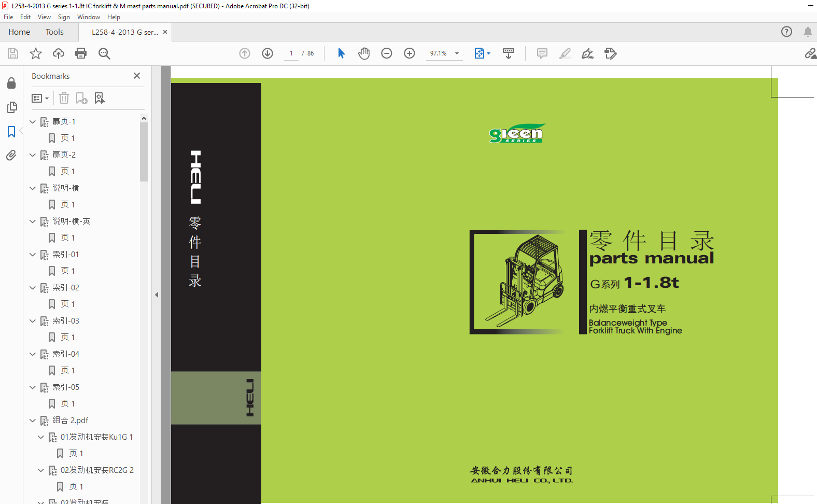
Task: Click the stamp/send for review icon
Action: pyautogui.click(x=611, y=53)
